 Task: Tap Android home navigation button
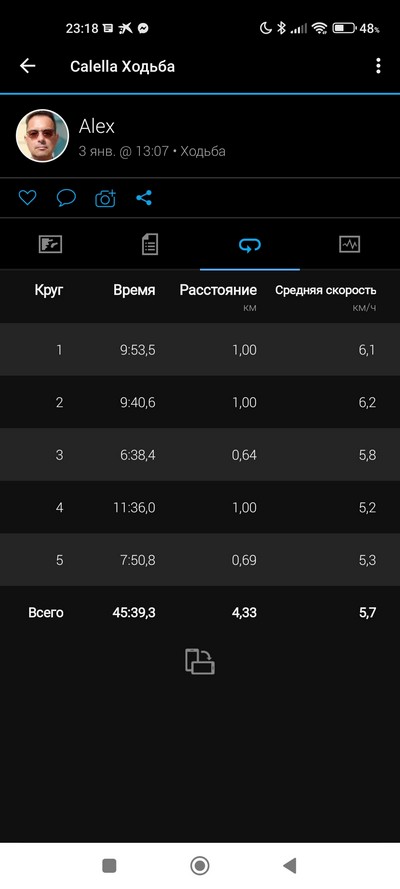[200, 865]
